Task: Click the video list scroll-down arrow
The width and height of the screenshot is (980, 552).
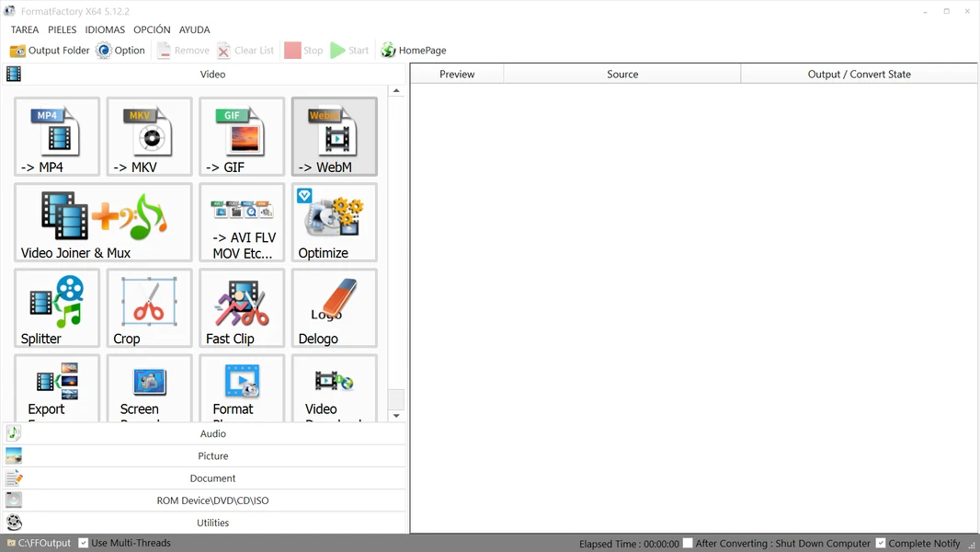Action: pos(396,416)
